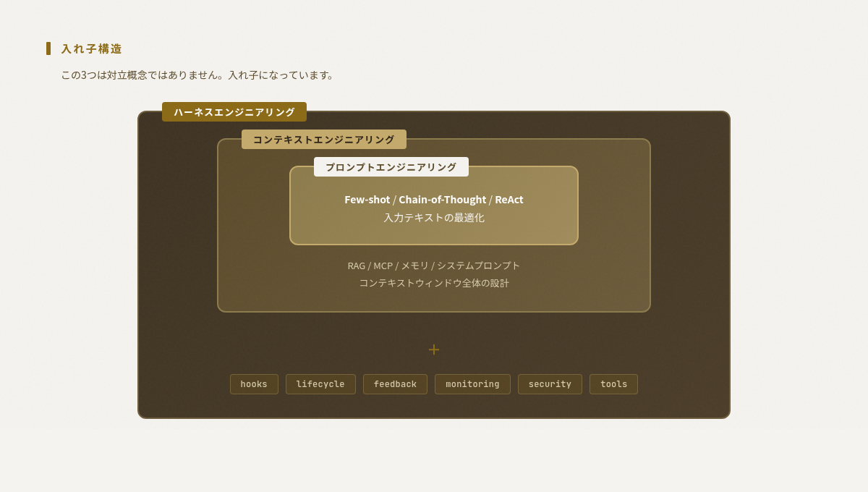Click the ハーネスエンジニアリング label
Screen dimensions: 868x492
pyautogui.click(x=234, y=112)
